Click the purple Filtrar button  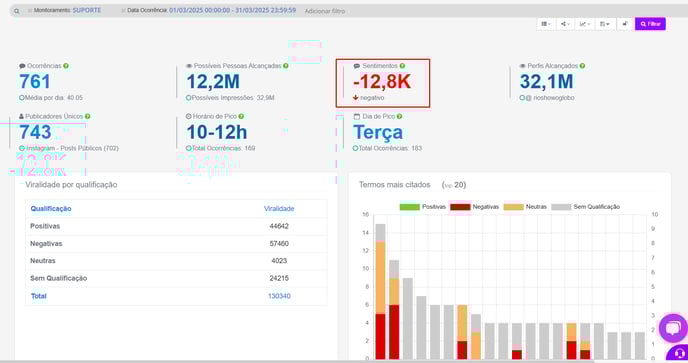click(x=650, y=24)
